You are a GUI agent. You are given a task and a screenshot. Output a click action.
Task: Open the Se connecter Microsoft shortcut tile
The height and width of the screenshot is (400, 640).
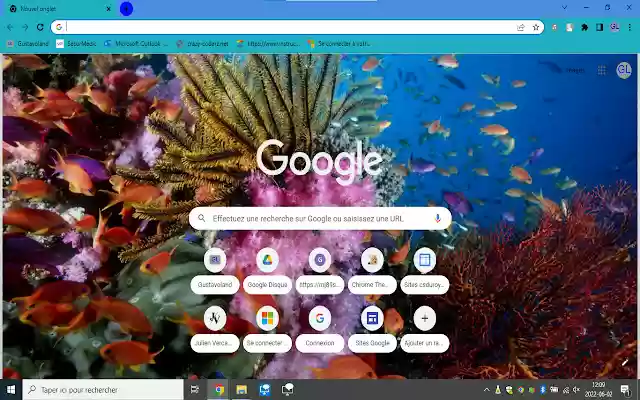(267, 329)
